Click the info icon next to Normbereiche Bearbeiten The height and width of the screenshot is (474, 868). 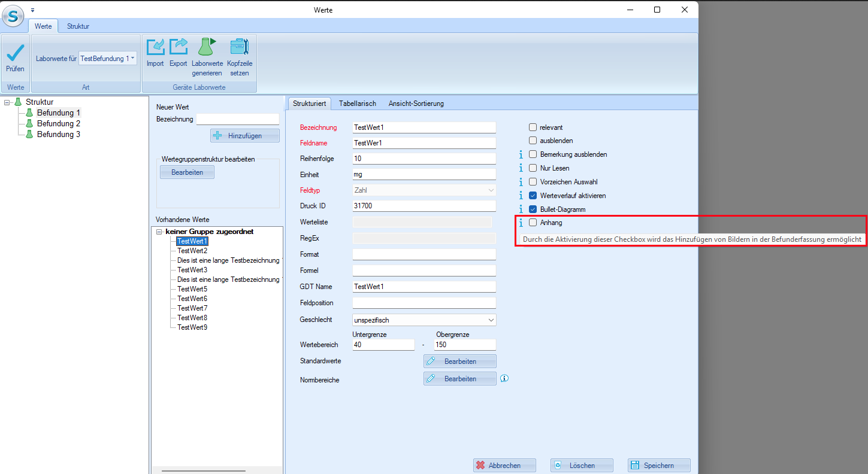pos(504,378)
